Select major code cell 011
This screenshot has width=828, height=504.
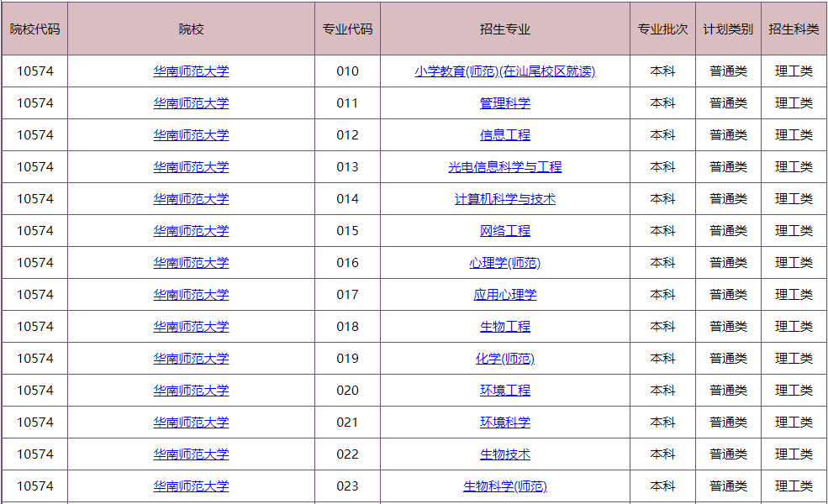click(x=347, y=103)
